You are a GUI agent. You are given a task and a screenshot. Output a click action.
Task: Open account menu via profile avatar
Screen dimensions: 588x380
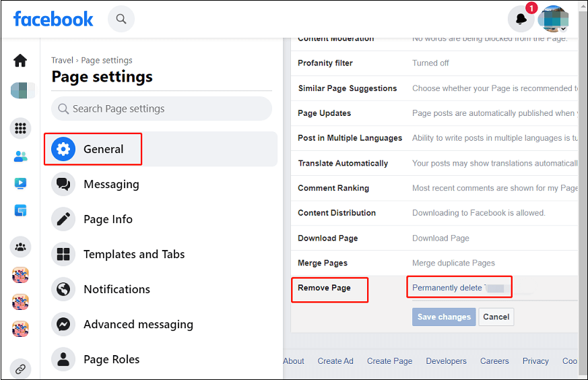point(554,20)
